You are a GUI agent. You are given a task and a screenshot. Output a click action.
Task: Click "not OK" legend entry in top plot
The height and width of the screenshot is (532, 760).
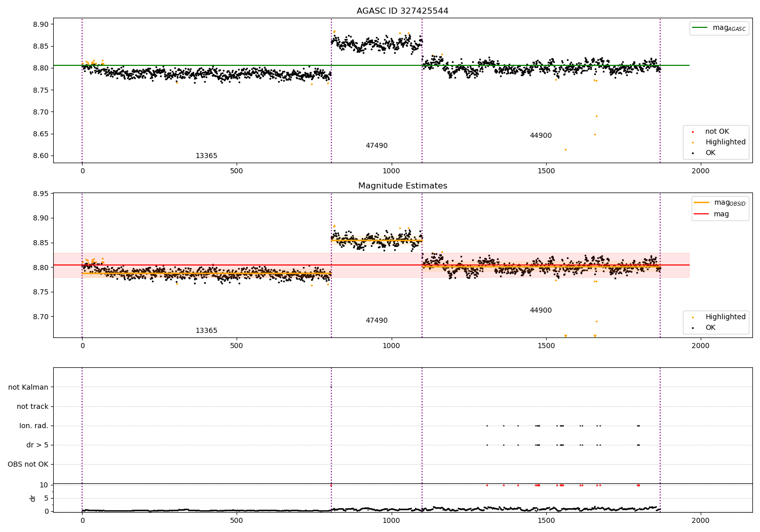pyautogui.click(x=717, y=132)
